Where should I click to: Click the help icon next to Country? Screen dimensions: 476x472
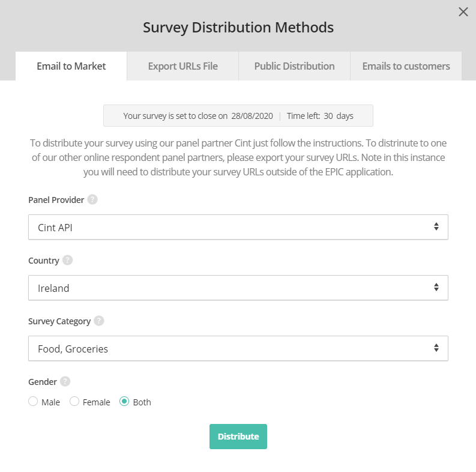68,261
